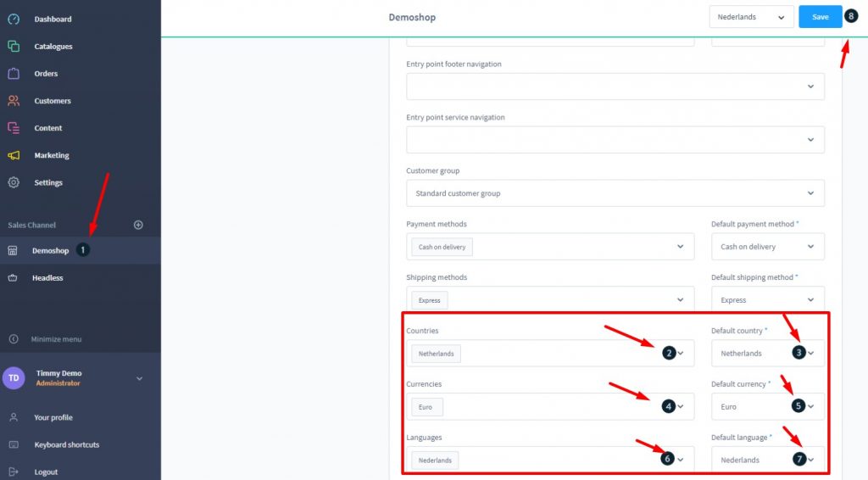This screenshot has height=480, width=868.
Task: Click the Headless basket icon
Action: point(14,277)
